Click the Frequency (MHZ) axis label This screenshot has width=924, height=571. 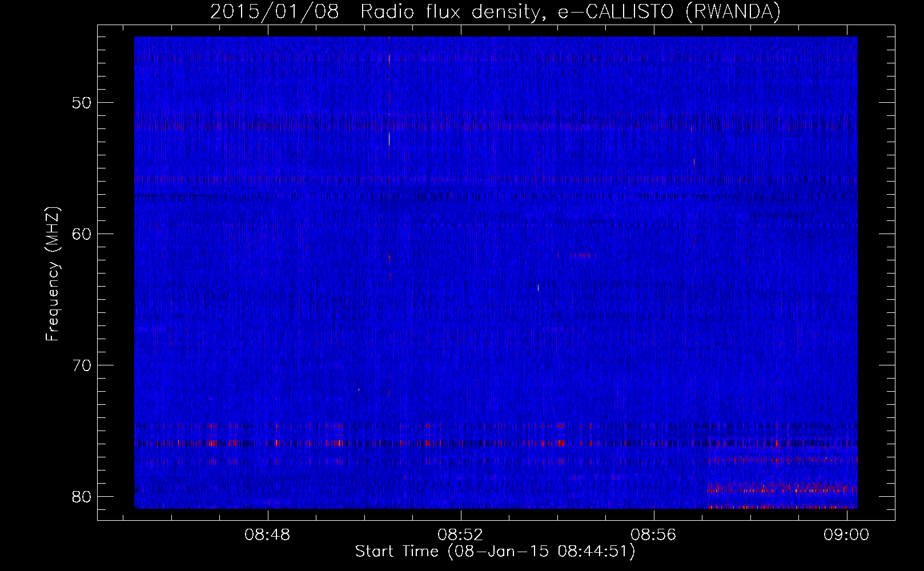[x=53, y=274]
